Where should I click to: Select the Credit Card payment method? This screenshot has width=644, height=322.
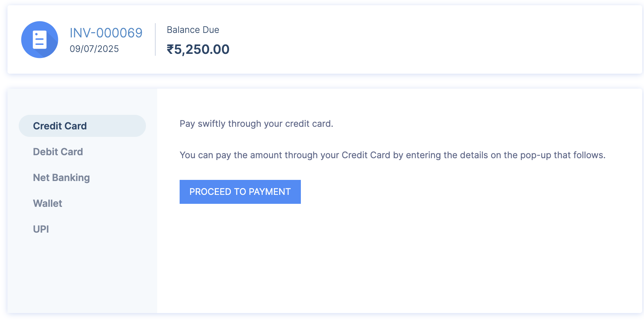click(x=60, y=126)
